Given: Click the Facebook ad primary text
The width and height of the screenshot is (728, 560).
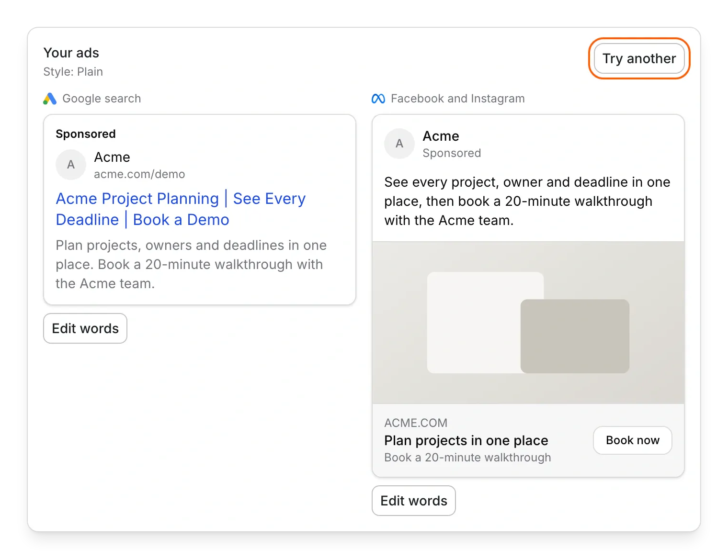Looking at the screenshot, I should [527, 201].
